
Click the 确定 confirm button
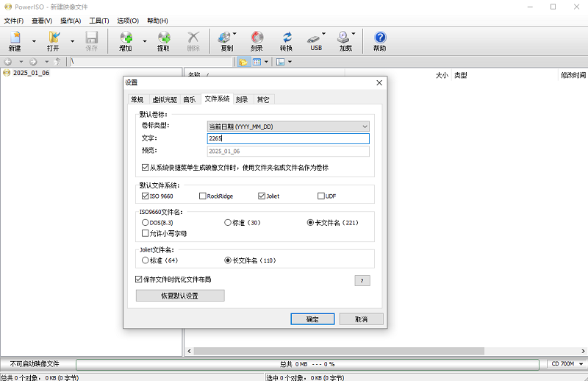[x=312, y=319]
